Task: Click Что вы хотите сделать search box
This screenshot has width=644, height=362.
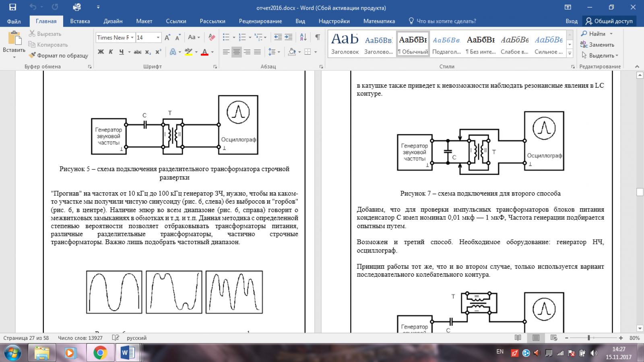Action: (x=442, y=21)
